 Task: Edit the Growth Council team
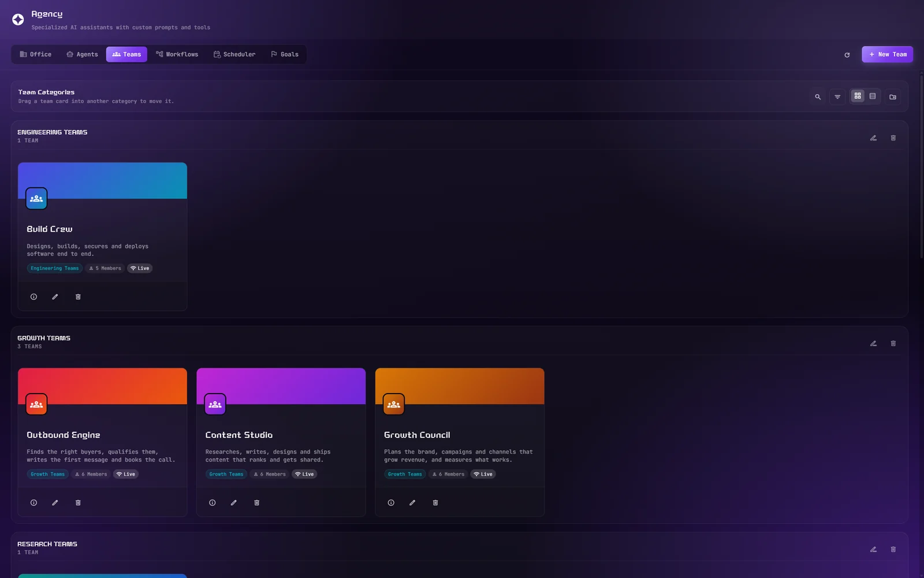tap(412, 502)
